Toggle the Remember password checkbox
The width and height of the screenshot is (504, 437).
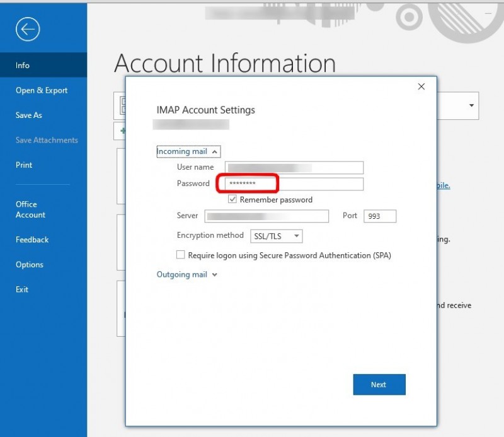pyautogui.click(x=232, y=199)
